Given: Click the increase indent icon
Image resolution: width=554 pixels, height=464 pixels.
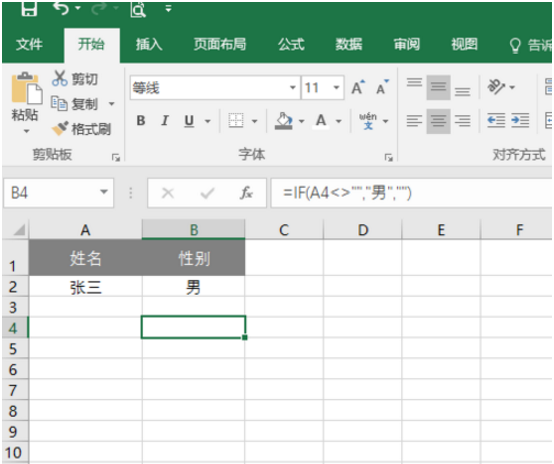Looking at the screenshot, I should [x=520, y=121].
